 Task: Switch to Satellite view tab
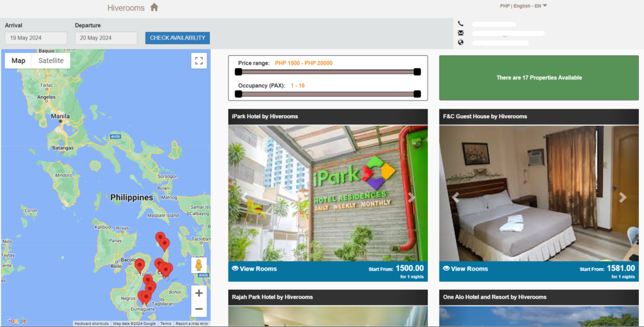coord(51,60)
